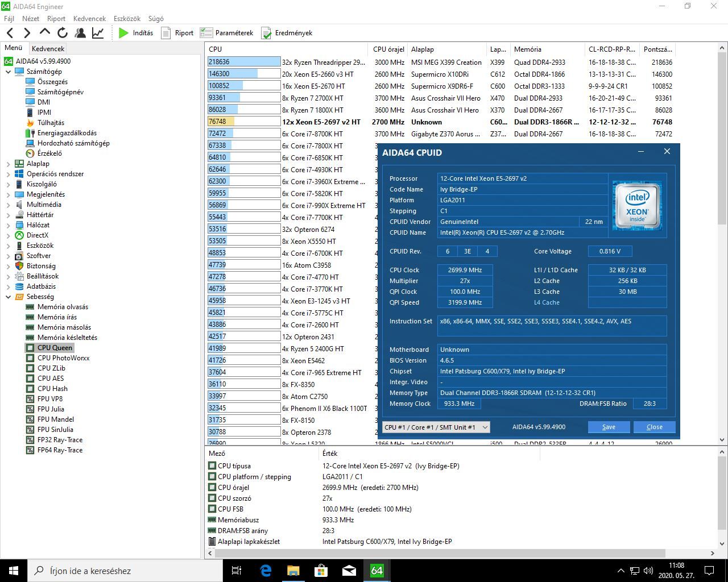Open the user profile toolbar icon
Image resolution: width=728 pixels, height=582 pixels.
tap(80, 33)
